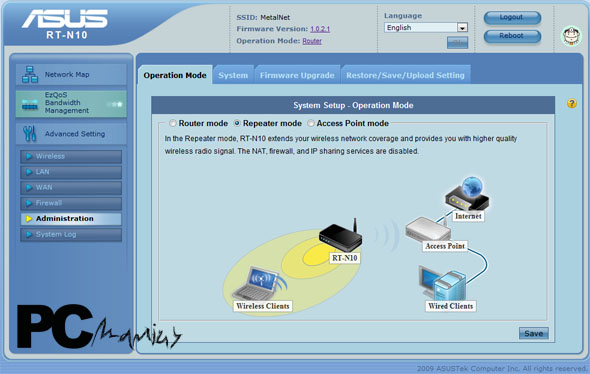Click the Wired Clients computer icon
Screen dimensions: 590x374
(x=442, y=283)
